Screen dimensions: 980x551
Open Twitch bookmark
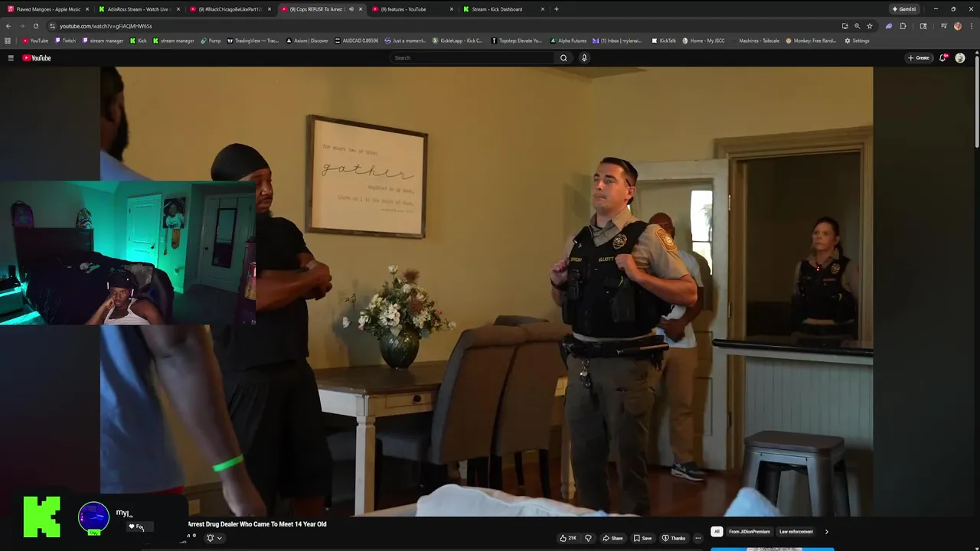pyautogui.click(x=65, y=41)
